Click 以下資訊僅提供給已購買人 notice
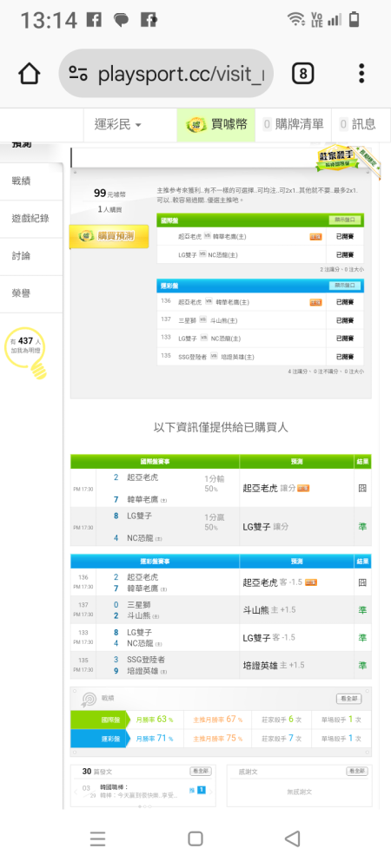Viewport: 391px width, 868px height. (x=221, y=427)
